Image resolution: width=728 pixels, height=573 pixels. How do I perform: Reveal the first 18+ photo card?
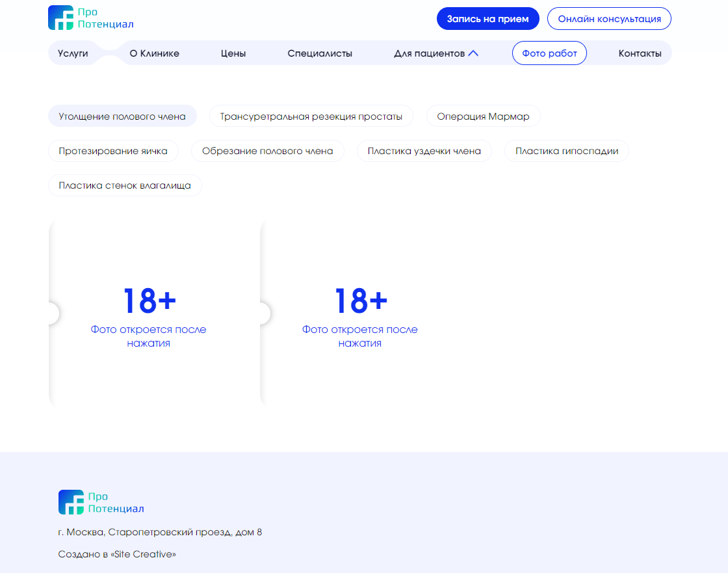149,313
